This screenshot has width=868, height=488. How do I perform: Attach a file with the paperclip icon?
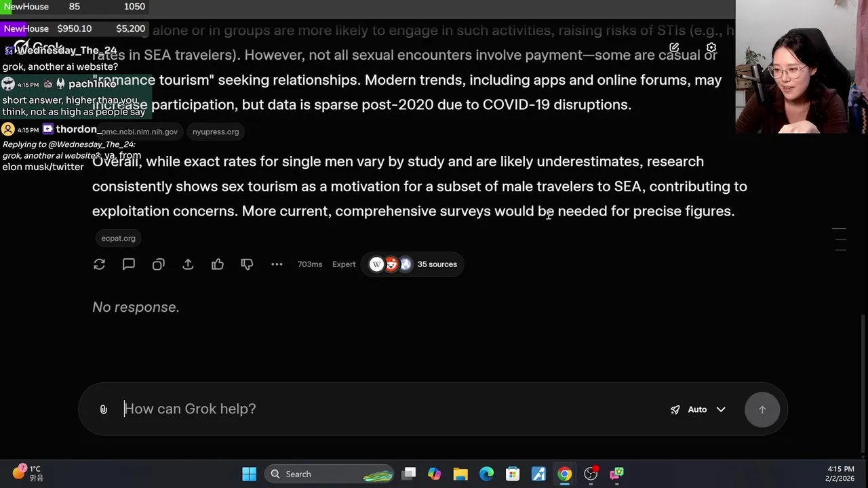tap(103, 409)
